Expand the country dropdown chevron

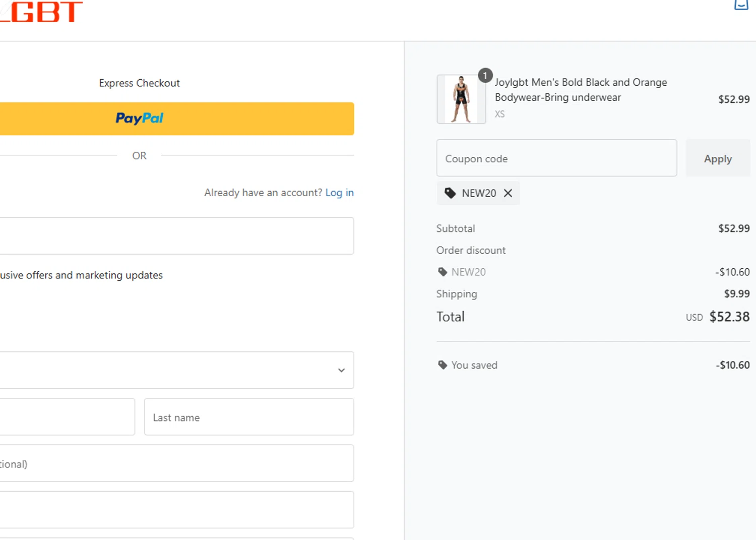pos(341,370)
